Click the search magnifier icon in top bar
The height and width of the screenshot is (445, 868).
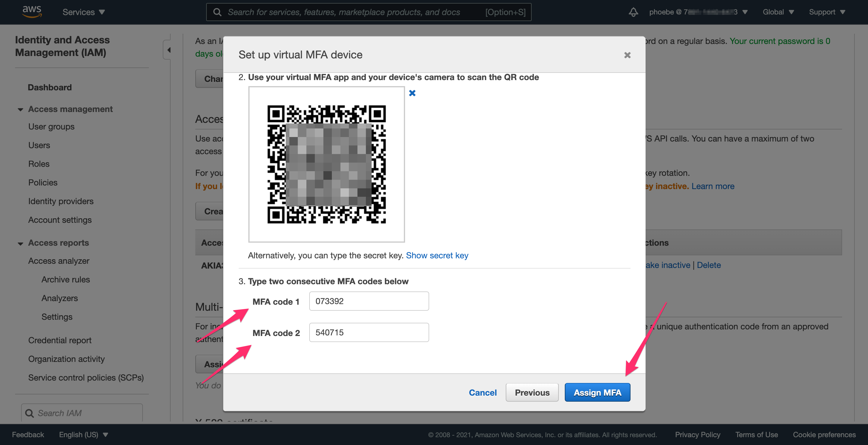click(x=217, y=12)
